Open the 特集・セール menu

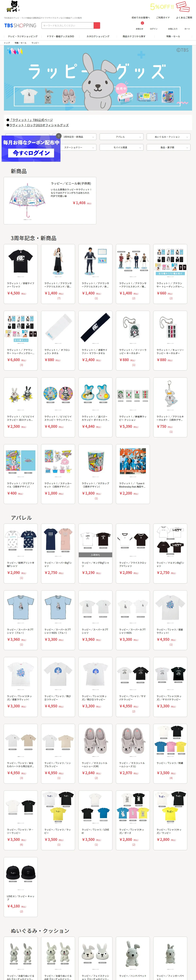pos(173,37)
